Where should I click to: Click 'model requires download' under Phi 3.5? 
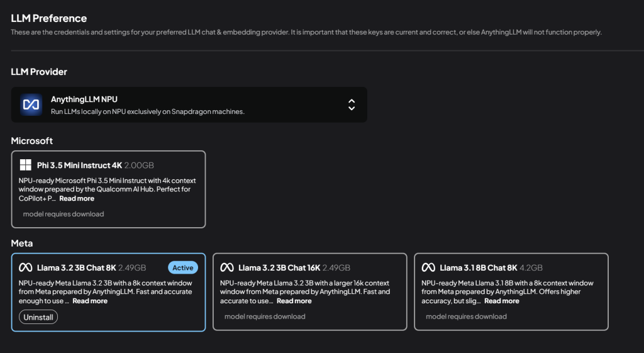pyautogui.click(x=64, y=214)
